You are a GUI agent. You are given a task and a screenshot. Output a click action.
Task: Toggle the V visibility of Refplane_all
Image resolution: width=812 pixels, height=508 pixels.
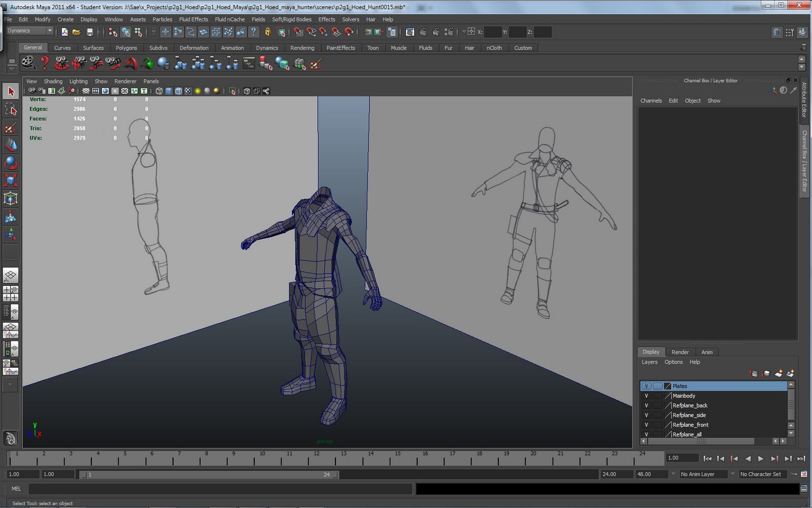pos(647,434)
